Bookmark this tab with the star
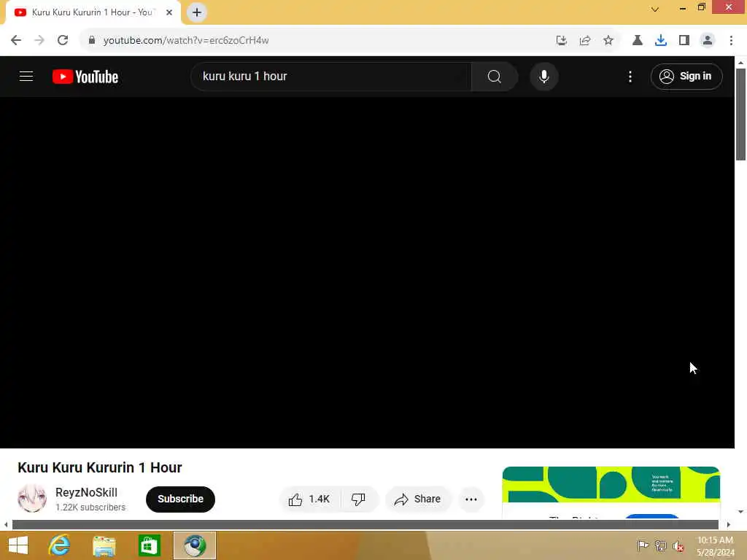 tap(608, 41)
